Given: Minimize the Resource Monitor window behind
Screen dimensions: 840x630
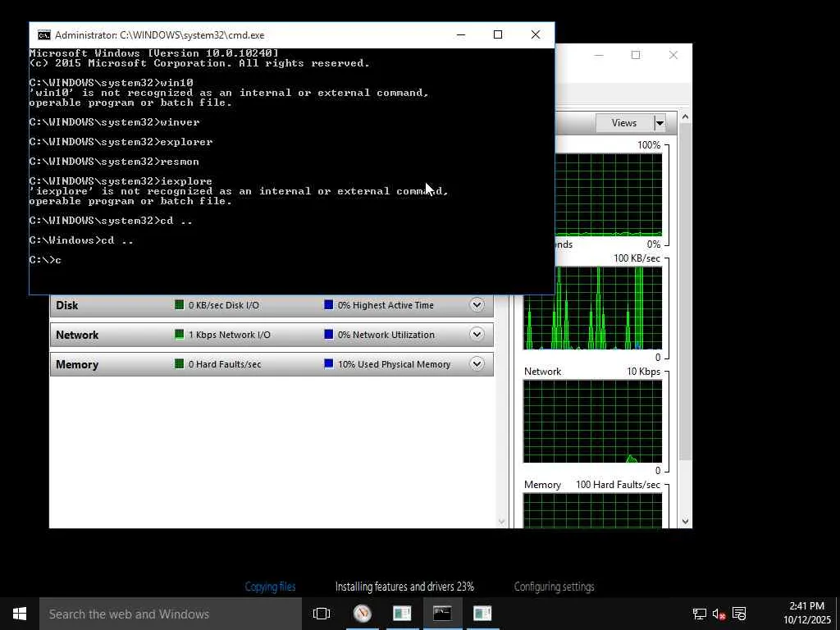Looking at the screenshot, I should tap(599, 55).
